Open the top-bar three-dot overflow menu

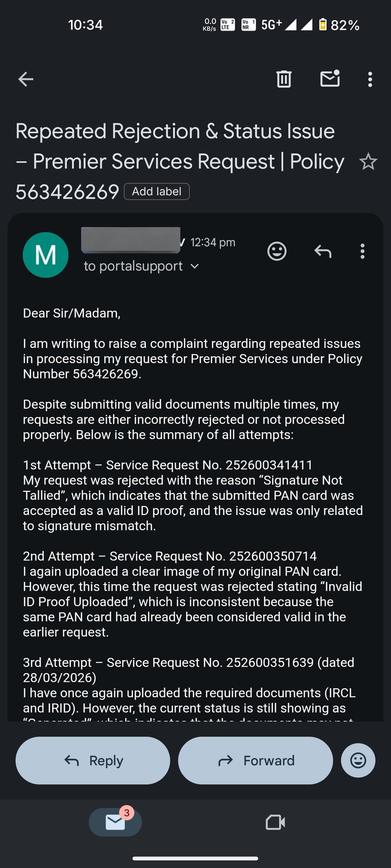370,79
